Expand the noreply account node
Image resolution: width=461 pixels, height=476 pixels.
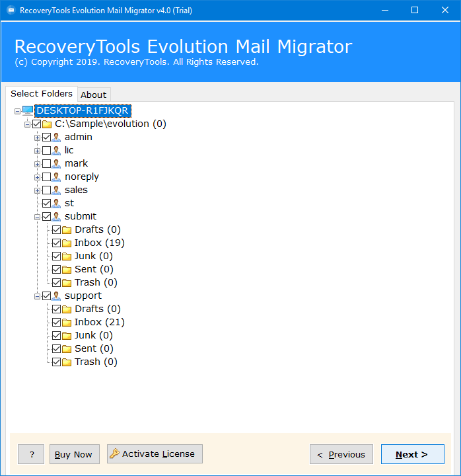[x=37, y=177]
